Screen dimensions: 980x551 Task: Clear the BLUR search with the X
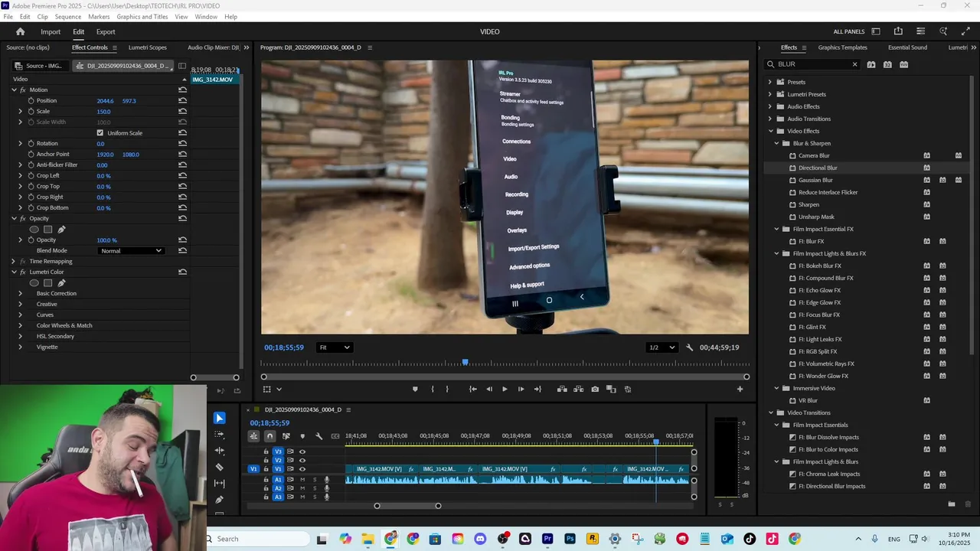854,64
